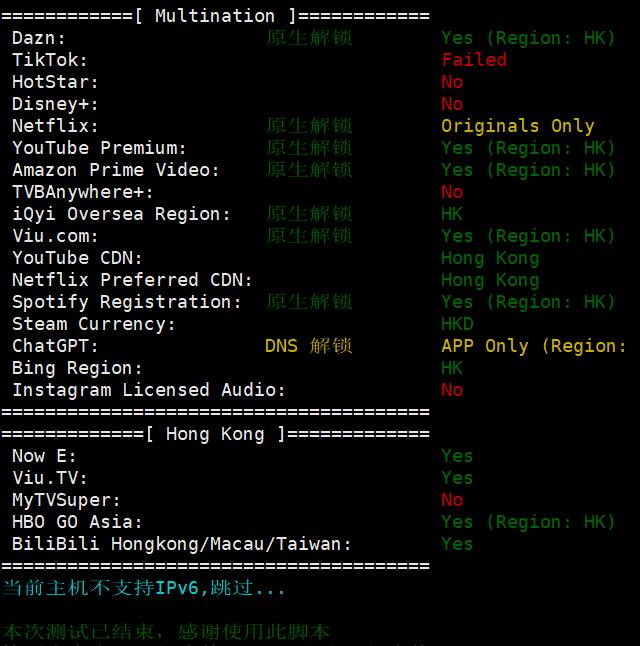Click the "HK" value for Bing Region
This screenshot has width=640, height=646.
point(452,368)
